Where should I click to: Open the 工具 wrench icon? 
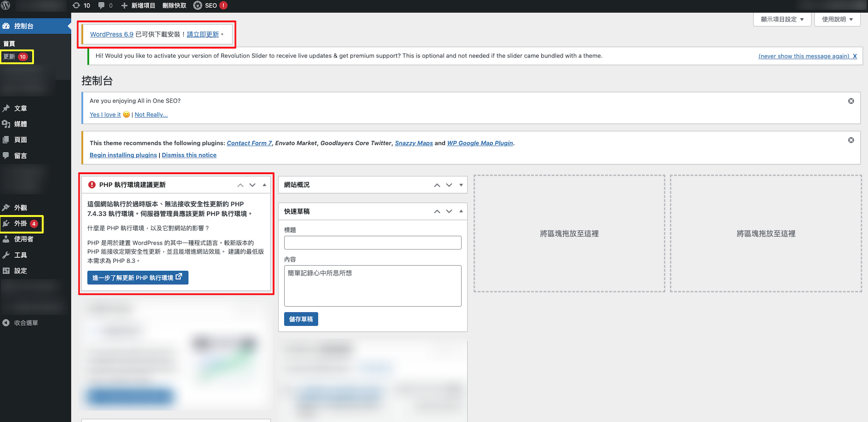6,255
